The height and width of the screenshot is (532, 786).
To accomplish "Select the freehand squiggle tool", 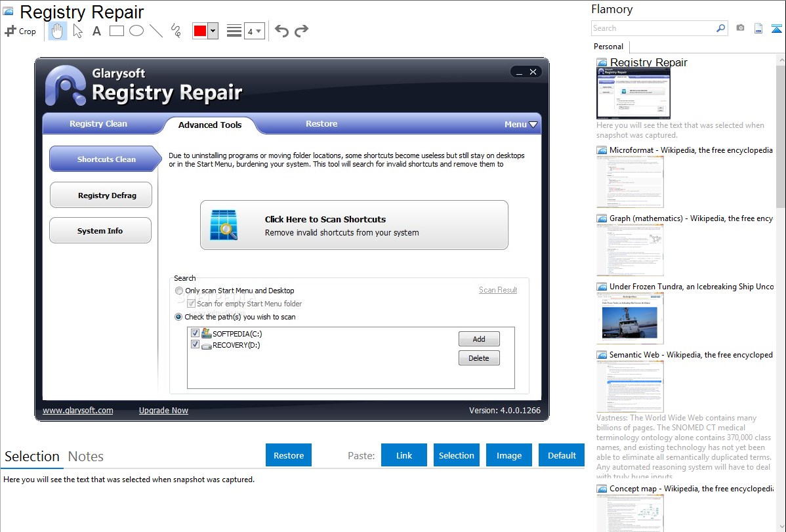I will pyautogui.click(x=176, y=31).
